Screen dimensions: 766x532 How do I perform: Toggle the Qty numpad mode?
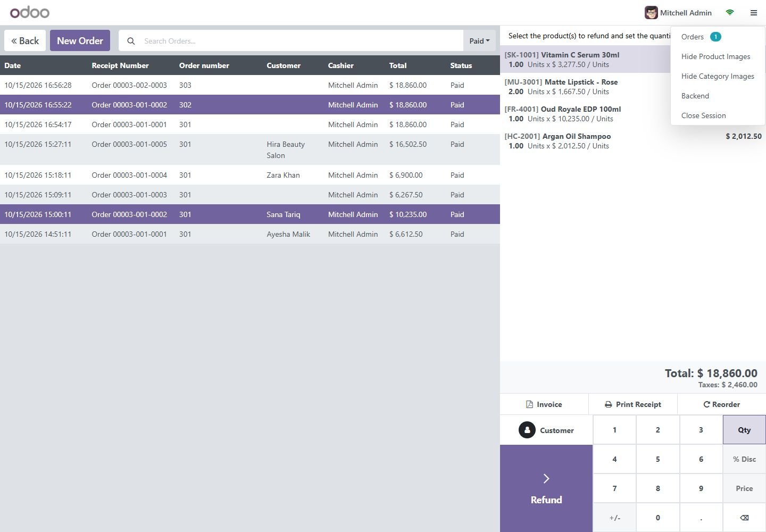click(x=744, y=430)
